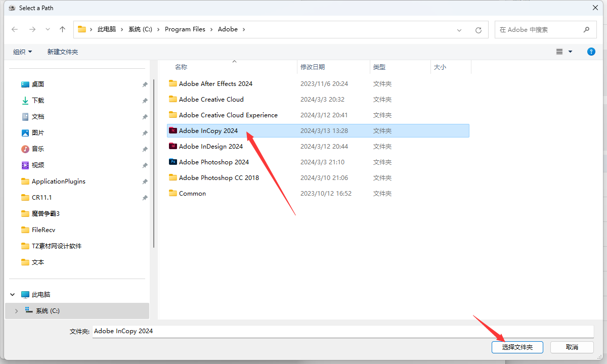Select Adobe Creative Cloud folder icon
The width and height of the screenshot is (607, 364).
click(x=173, y=99)
